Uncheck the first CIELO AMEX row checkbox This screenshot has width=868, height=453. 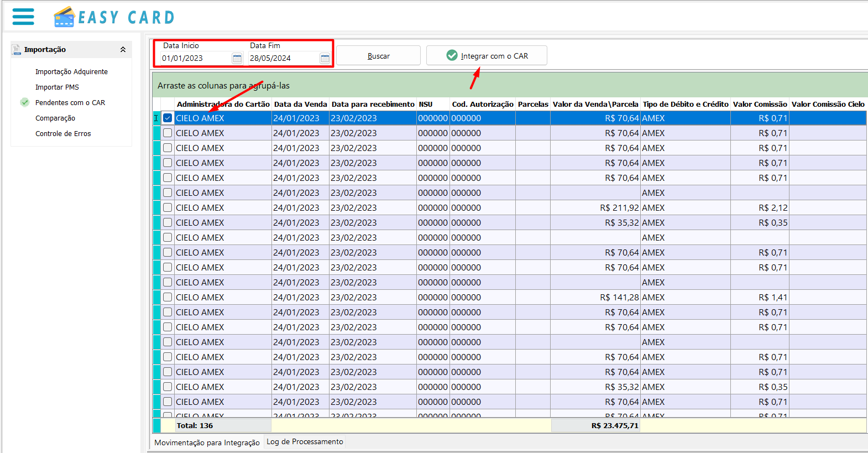[x=168, y=118]
